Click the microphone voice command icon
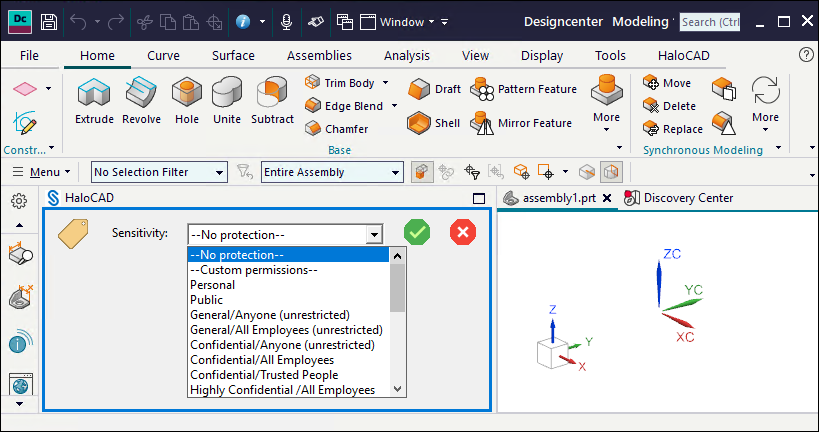This screenshot has width=819, height=432. tap(286, 22)
